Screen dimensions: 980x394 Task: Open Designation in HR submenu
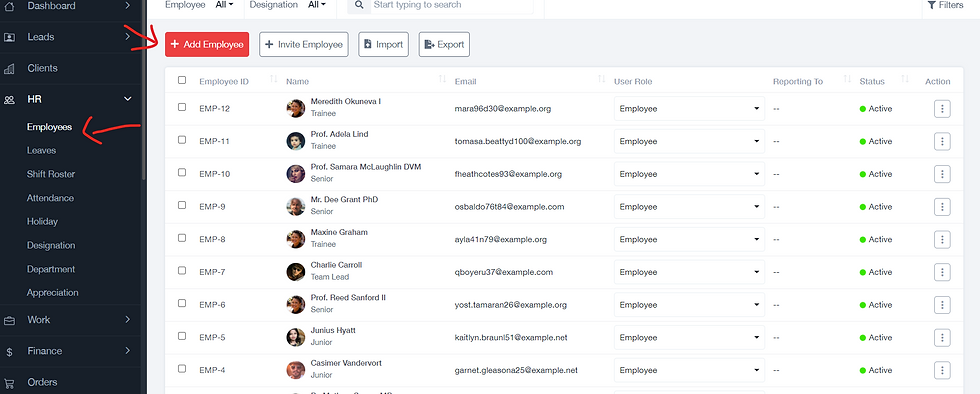tap(51, 246)
